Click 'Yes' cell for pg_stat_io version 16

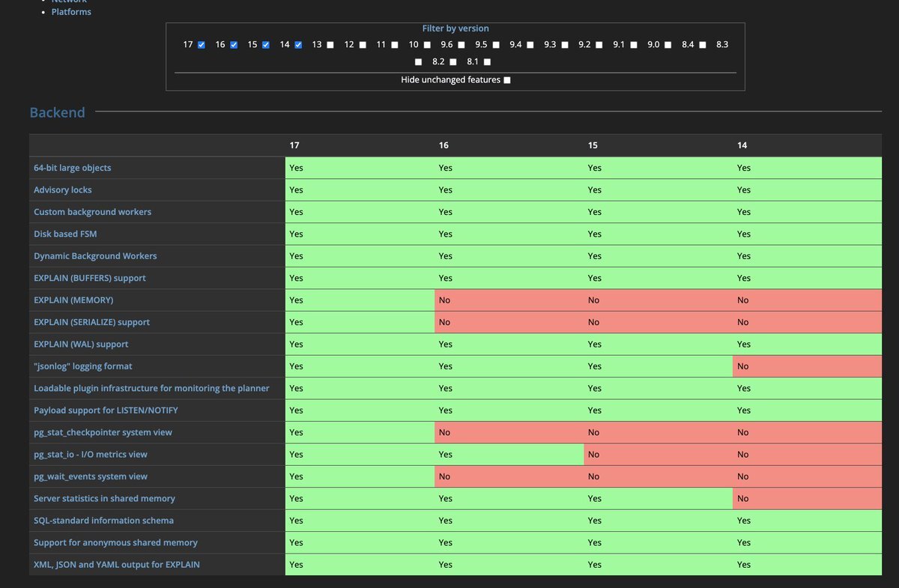pyautogui.click(x=509, y=455)
